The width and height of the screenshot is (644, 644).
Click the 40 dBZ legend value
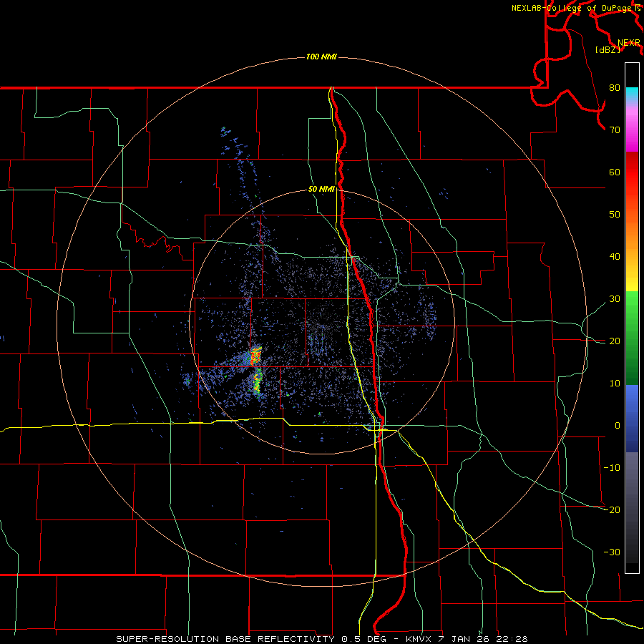coord(615,257)
